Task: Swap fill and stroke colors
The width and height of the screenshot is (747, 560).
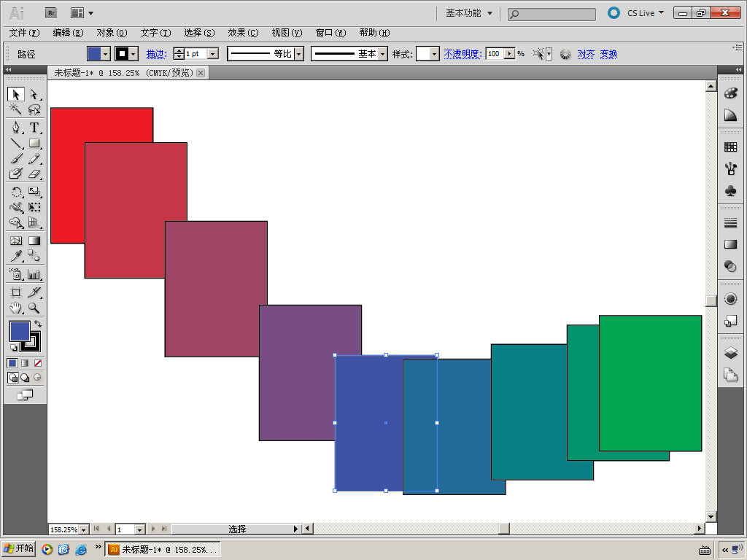Action: point(38,324)
